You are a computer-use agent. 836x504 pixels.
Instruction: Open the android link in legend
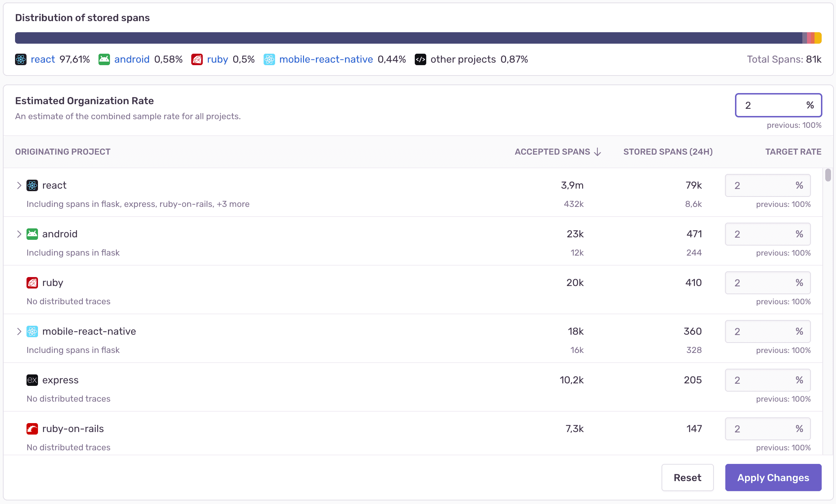point(132,59)
